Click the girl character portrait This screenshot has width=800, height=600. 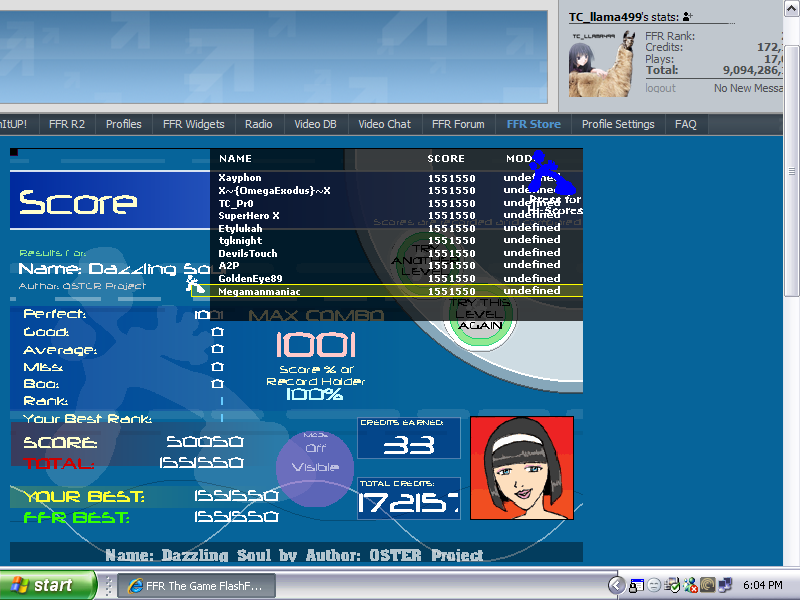521,468
